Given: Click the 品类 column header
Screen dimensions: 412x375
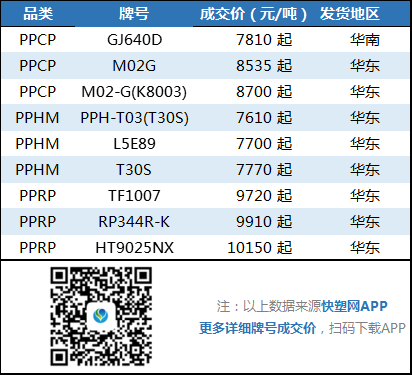Looking at the screenshot, I should (x=38, y=14).
